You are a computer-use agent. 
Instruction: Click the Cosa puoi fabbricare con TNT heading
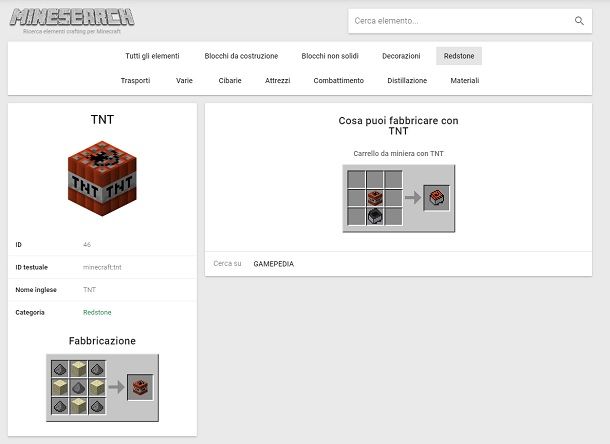coord(398,126)
